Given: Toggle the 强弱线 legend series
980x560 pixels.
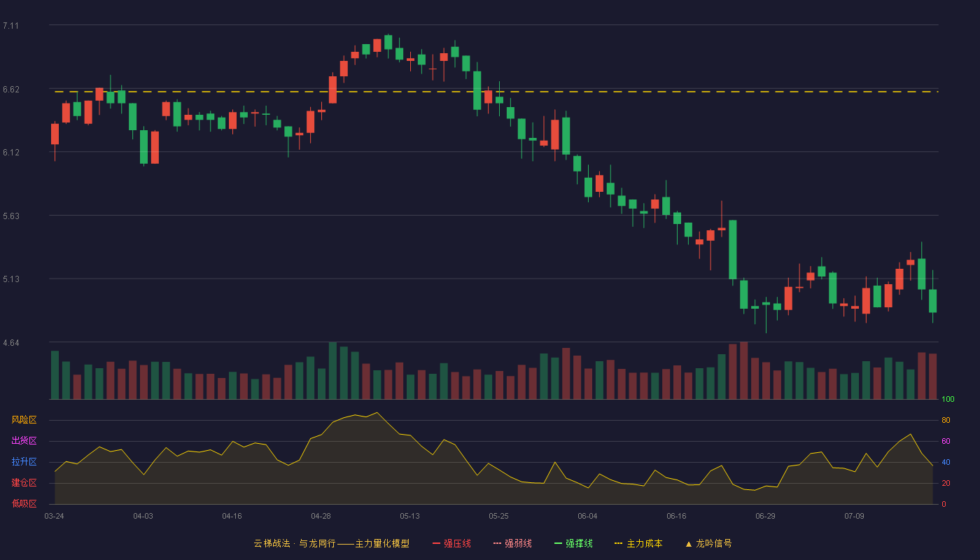Looking at the screenshot, I should click(512, 543).
